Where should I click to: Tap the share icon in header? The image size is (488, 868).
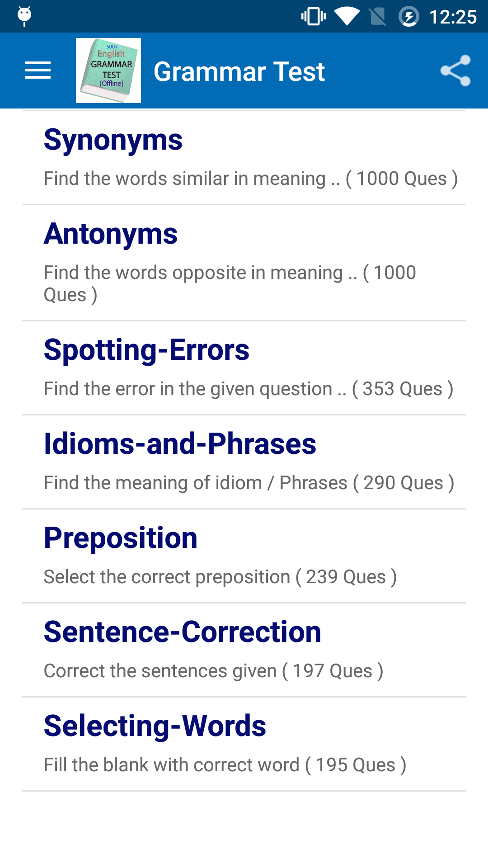(455, 71)
